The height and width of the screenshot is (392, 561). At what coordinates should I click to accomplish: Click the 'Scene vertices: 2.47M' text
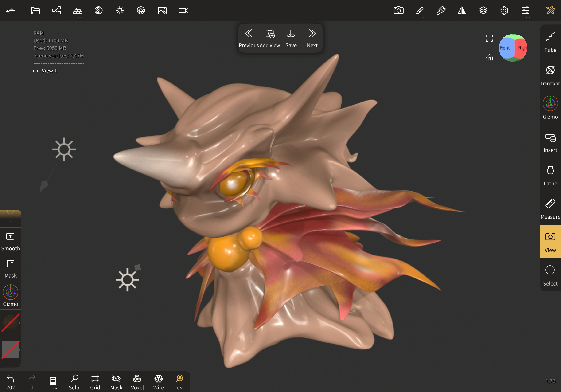59,56
